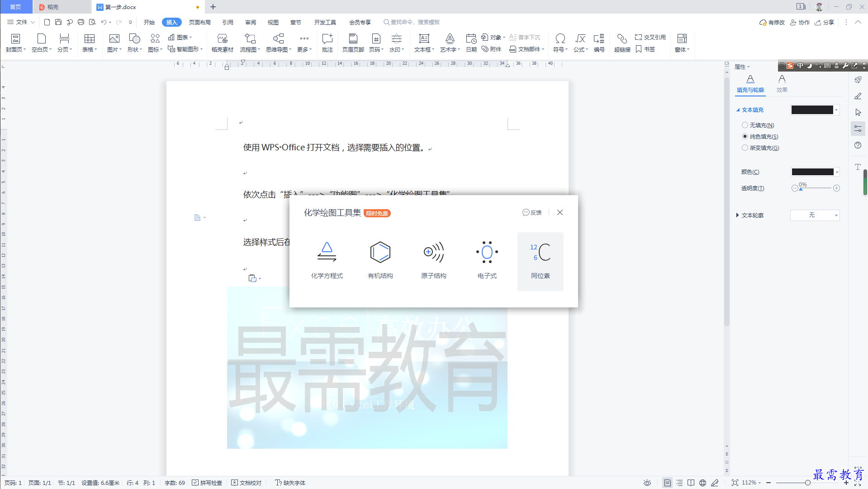
Task: Open the zoom level 112% dropdown
Action: [x=751, y=483]
